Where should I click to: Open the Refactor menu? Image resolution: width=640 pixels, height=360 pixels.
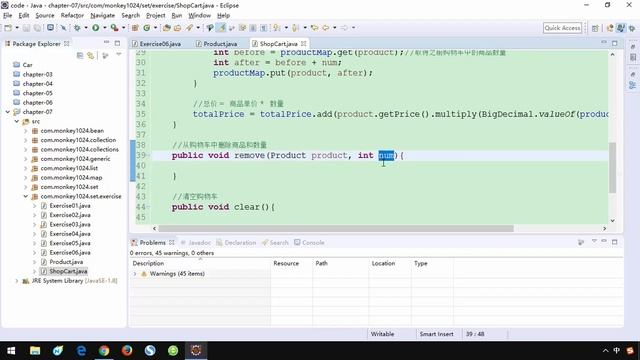72,16
